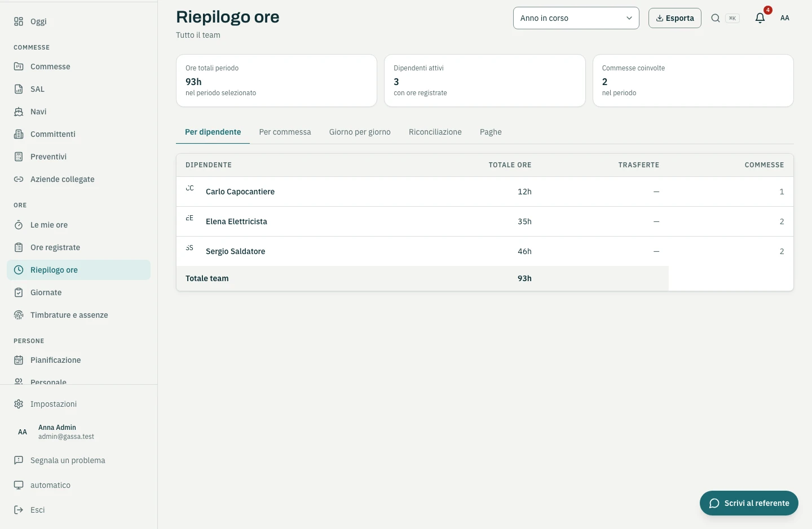Viewport: 812px width, 529px height.
Task: Open the Riconciliazione tab
Action: [x=435, y=132]
